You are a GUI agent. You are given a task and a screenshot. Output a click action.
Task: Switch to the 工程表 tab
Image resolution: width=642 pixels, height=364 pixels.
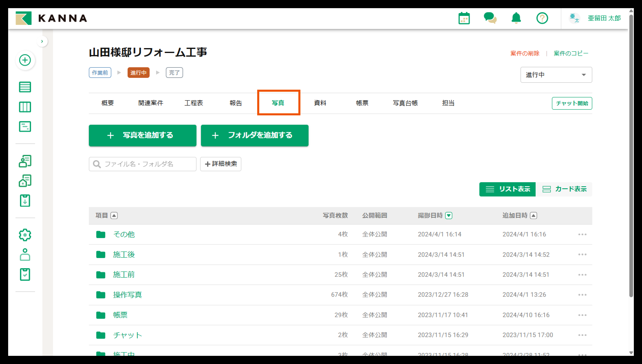tap(193, 103)
